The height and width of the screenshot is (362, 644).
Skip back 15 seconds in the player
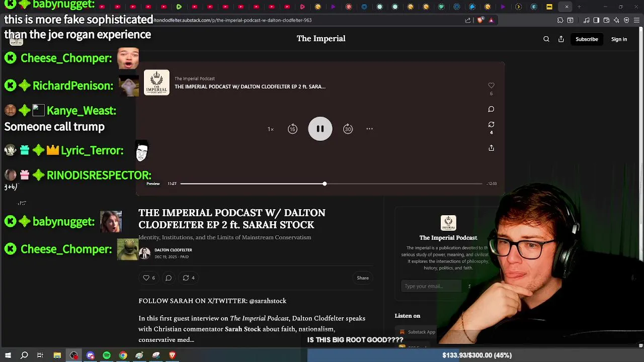point(292,129)
